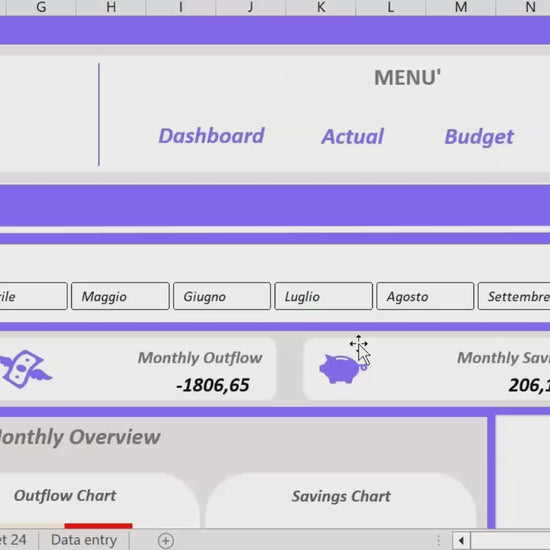The width and height of the screenshot is (550, 550).
Task: Go to the Budget menu link
Action: [479, 137]
